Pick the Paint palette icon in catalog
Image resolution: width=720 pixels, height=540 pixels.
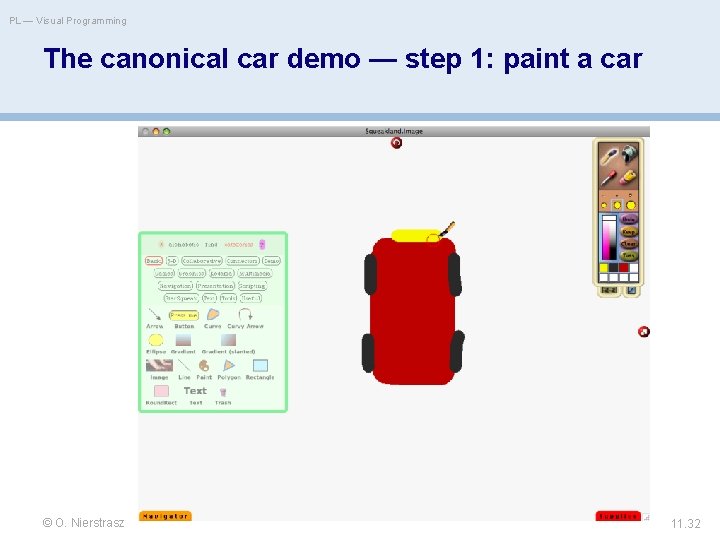[x=204, y=366]
